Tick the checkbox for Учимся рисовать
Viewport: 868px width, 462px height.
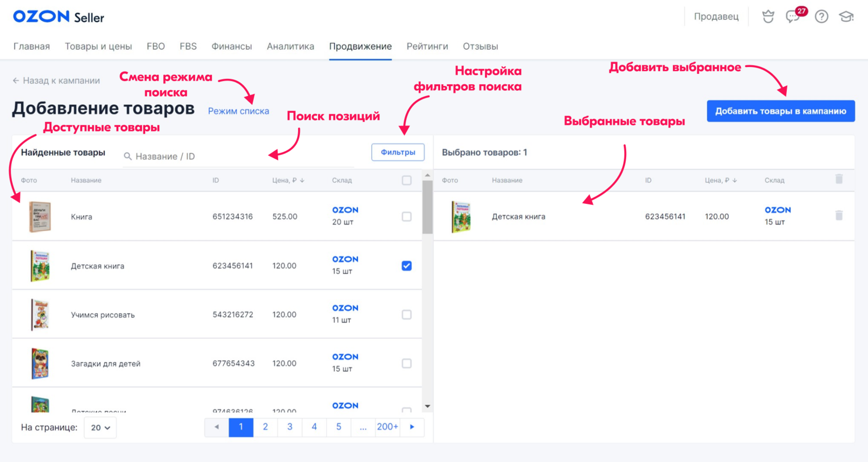pyautogui.click(x=407, y=314)
